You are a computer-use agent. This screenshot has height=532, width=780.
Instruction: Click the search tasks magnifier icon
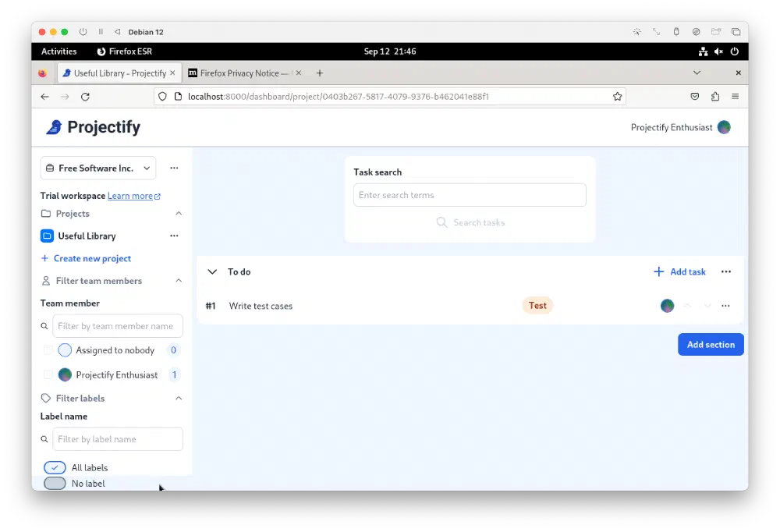[x=441, y=222]
